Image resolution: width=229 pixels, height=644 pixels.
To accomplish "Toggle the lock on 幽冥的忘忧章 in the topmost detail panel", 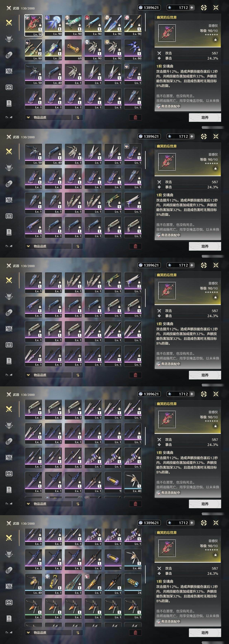I will (x=215, y=40).
